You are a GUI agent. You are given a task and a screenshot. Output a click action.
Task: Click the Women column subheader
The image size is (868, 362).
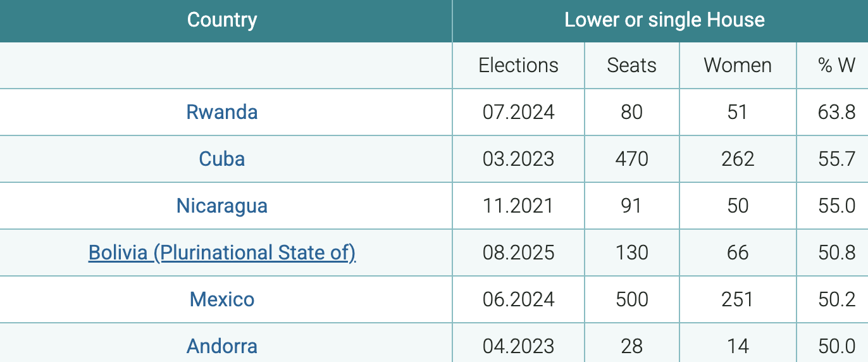(x=738, y=65)
